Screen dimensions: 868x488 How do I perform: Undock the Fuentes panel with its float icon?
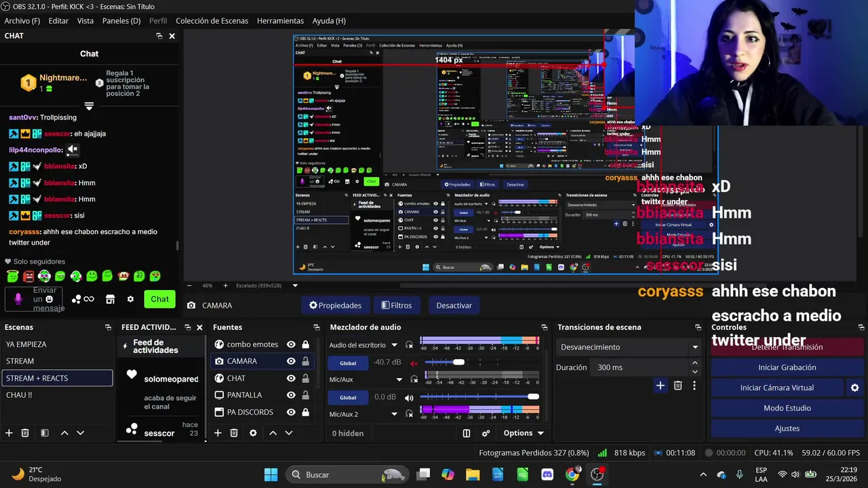coord(317,327)
